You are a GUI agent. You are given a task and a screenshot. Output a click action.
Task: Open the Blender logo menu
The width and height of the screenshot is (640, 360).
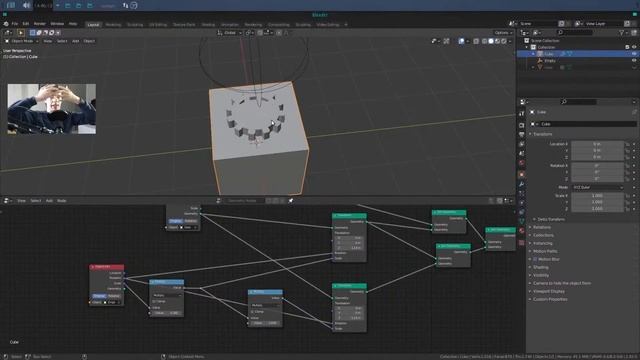coord(6,24)
